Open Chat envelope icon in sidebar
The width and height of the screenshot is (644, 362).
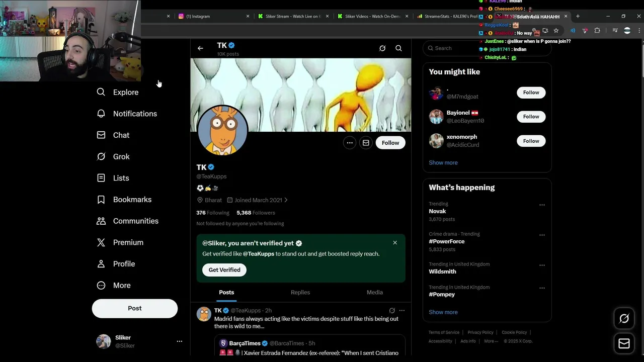(x=101, y=135)
